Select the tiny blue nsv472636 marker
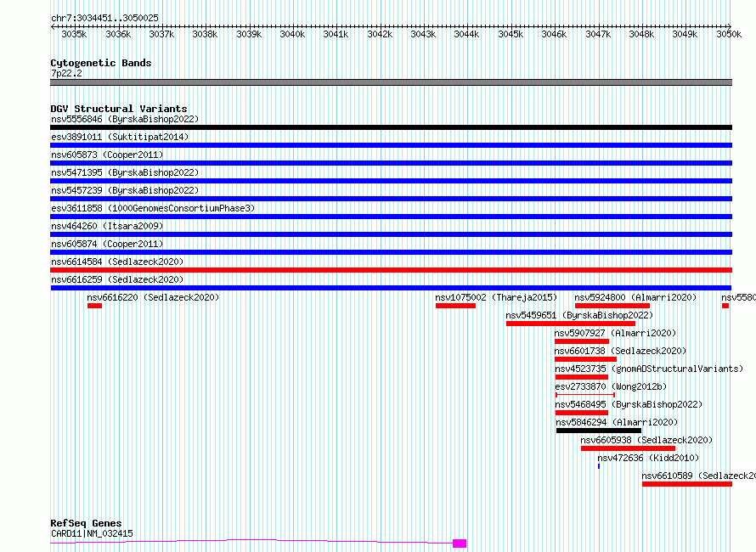The height and width of the screenshot is (552, 756). pos(599,466)
